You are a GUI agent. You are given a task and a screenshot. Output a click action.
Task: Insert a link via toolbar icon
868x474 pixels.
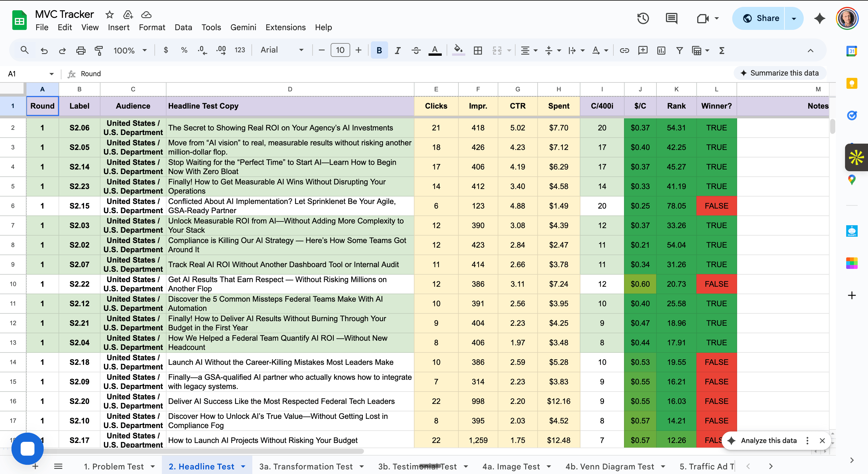coord(624,51)
